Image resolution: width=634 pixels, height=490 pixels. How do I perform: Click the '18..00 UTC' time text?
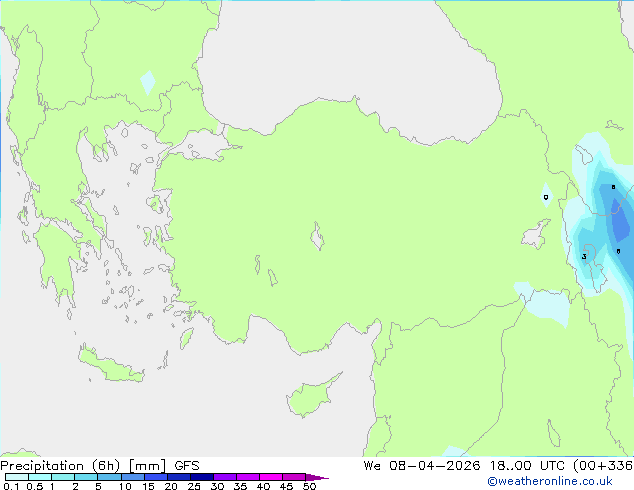point(527,466)
